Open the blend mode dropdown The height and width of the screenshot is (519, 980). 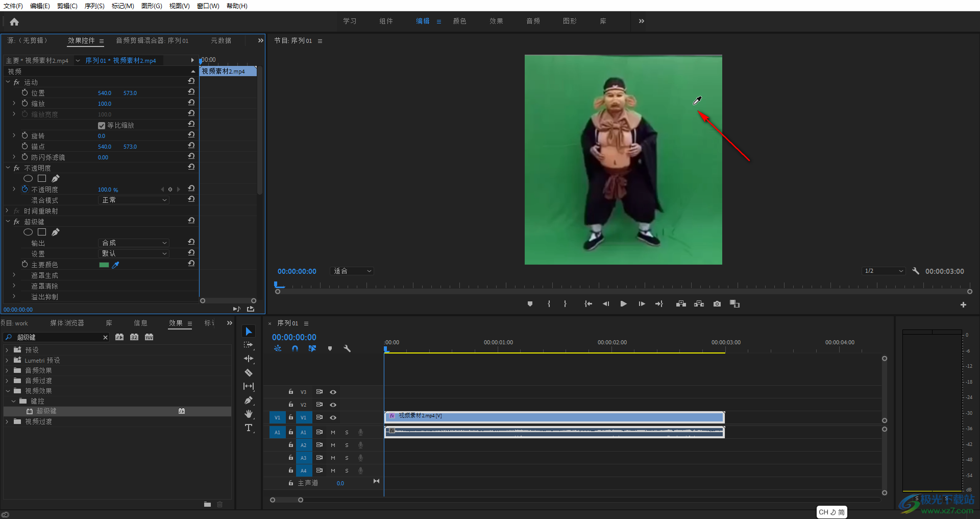pos(133,200)
